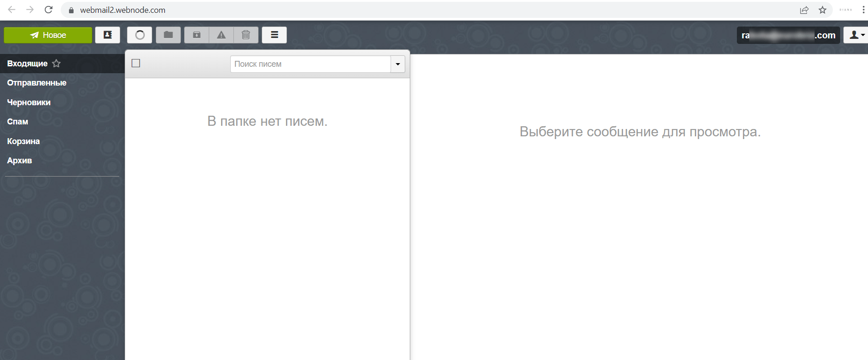Viewport: 868px width, 360px height.
Task: Click the share page icon in address bar
Action: (x=804, y=10)
